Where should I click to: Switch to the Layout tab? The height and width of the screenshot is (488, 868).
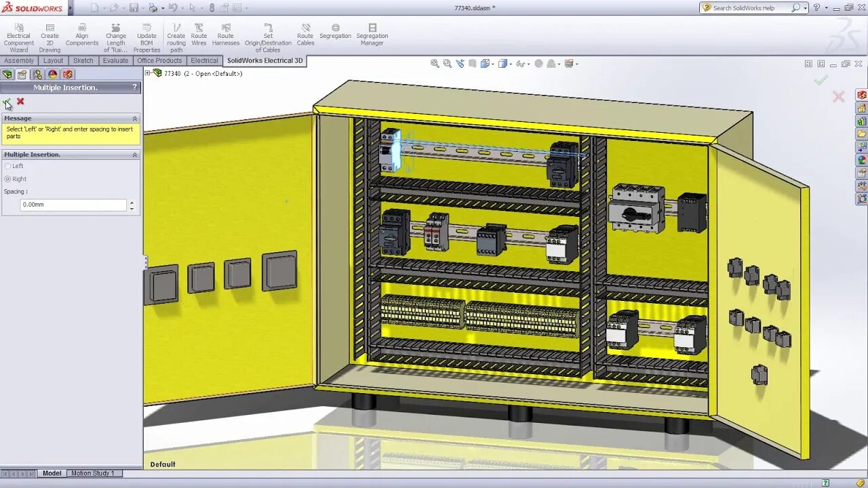(x=53, y=61)
